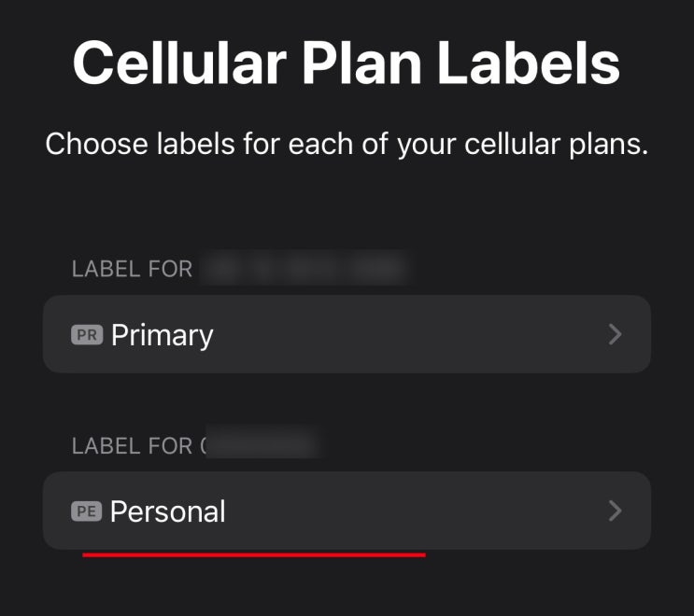Click the empty dark area below the red underline
The height and width of the screenshot is (616, 694).
point(347,588)
